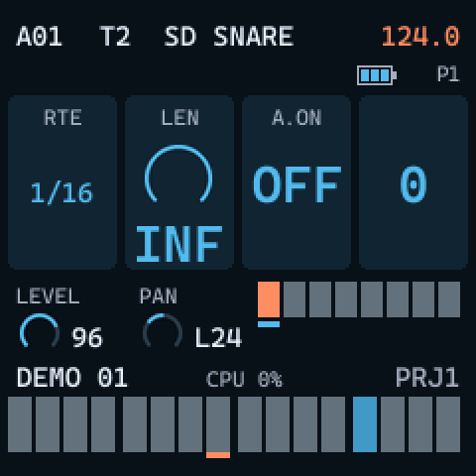Toggle sequencer step 16
This screenshot has height=476, width=476.
448,424
